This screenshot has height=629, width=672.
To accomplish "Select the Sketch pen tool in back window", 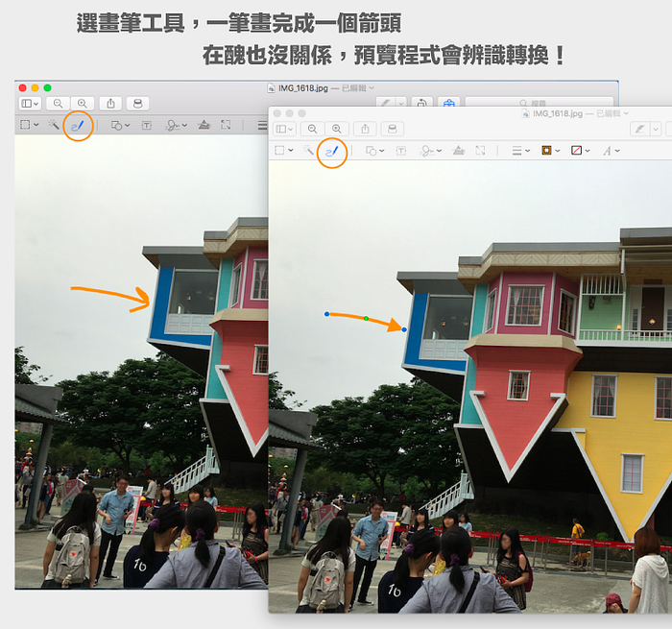I will point(78,125).
